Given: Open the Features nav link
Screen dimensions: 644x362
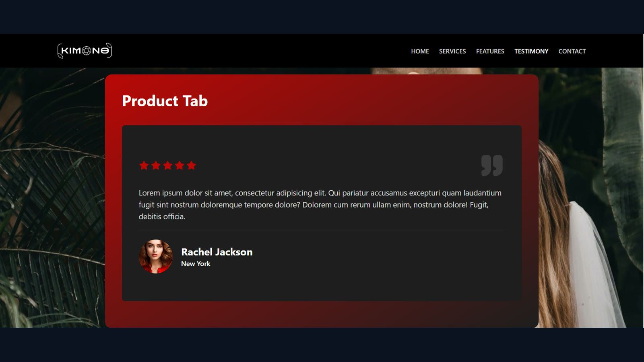Looking at the screenshot, I should (490, 51).
